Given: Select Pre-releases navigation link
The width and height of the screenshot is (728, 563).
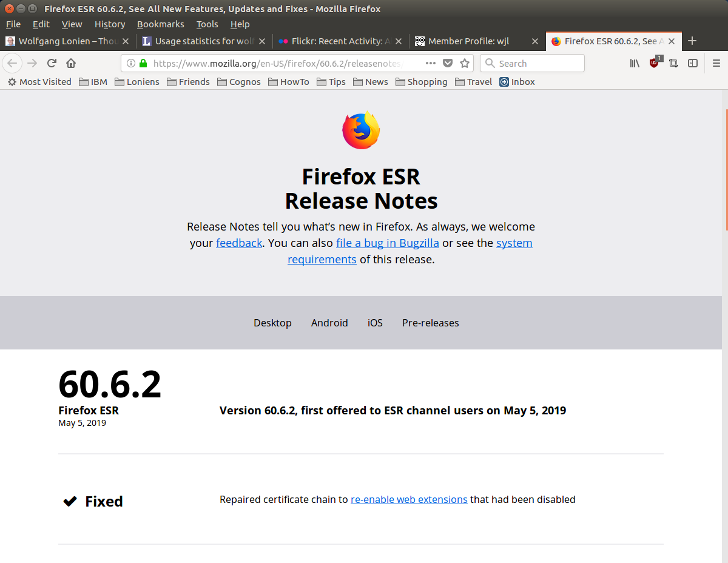Looking at the screenshot, I should (x=431, y=323).
